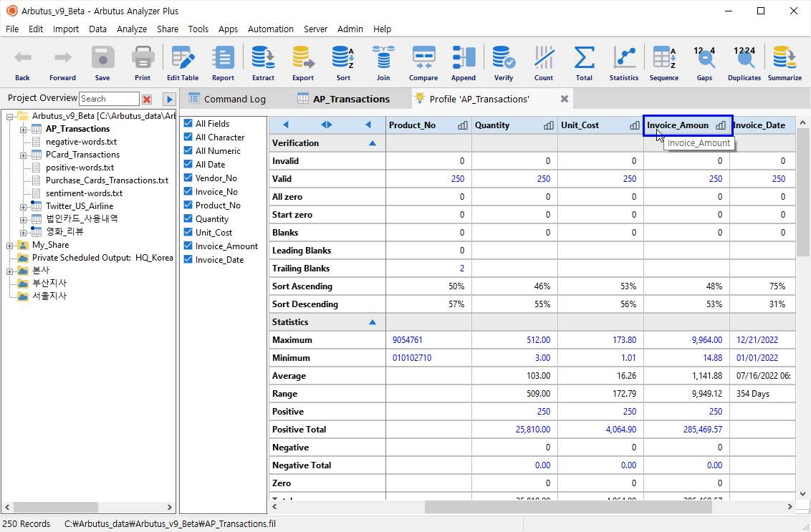Click the Positive Total 25,810.00 for Quantity

point(533,430)
